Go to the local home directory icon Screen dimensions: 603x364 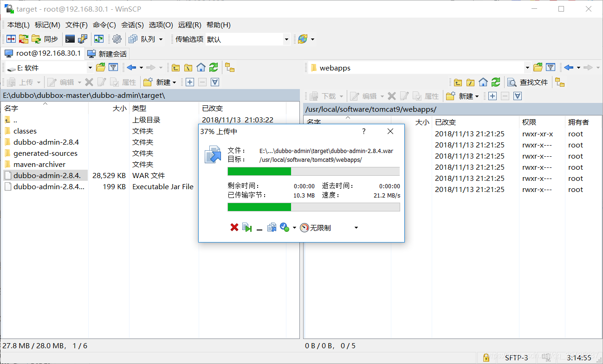[x=201, y=68]
